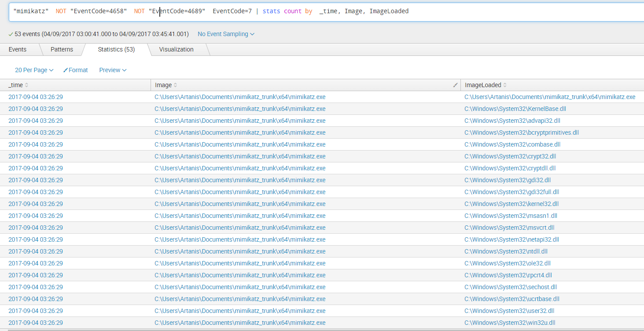The image size is (644, 331).
Task: Select the Statistics (53) tab
Action: [116, 49]
